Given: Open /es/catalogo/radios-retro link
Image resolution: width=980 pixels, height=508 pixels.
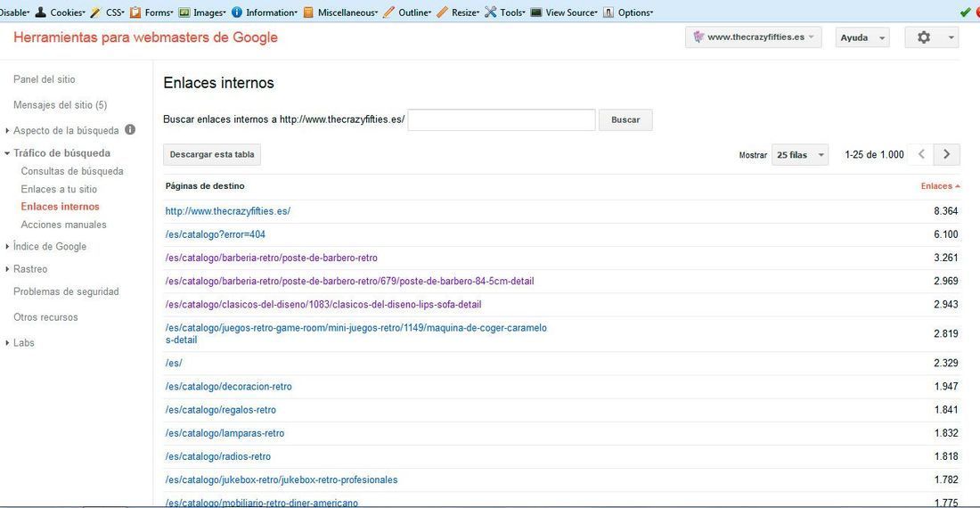Looking at the screenshot, I should click(x=218, y=457).
